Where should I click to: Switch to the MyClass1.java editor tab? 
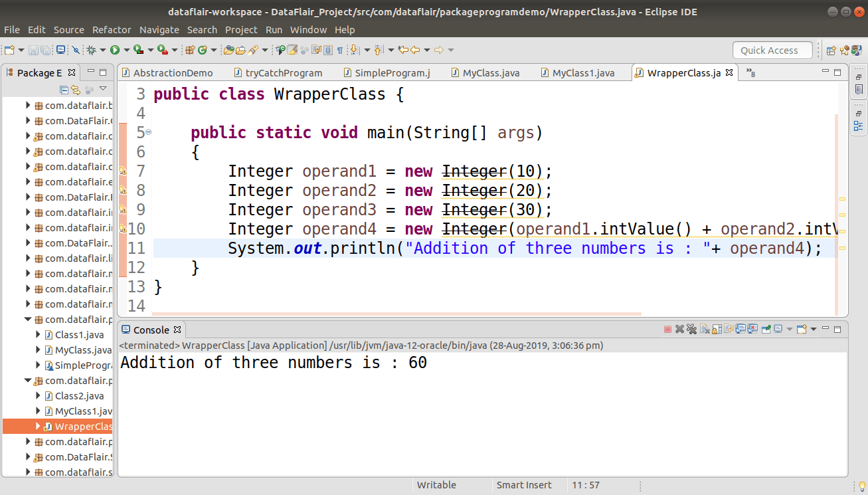click(x=582, y=72)
